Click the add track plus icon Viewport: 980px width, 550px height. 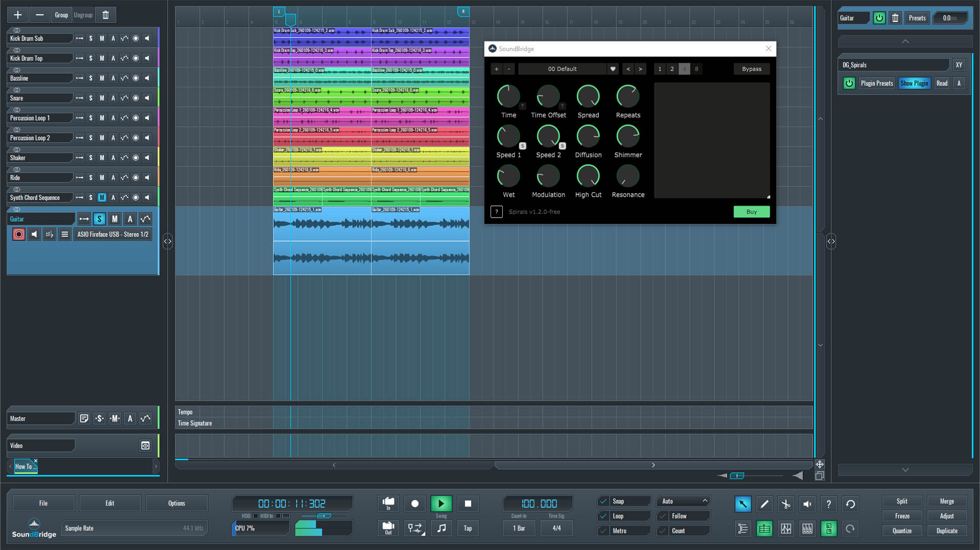(18, 15)
